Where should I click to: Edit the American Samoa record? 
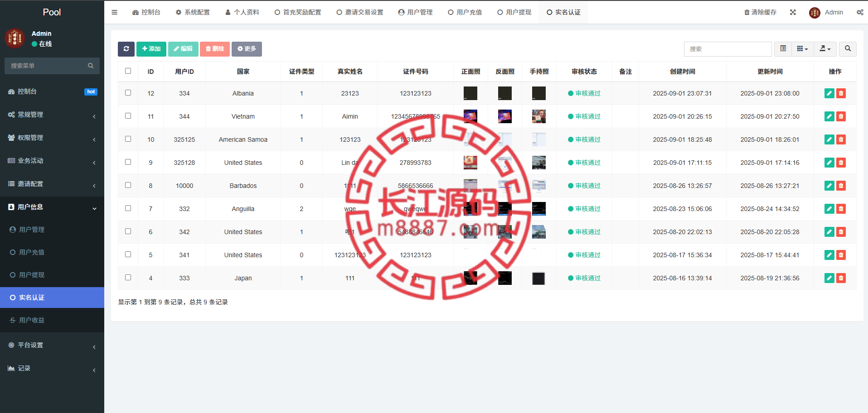tap(829, 139)
